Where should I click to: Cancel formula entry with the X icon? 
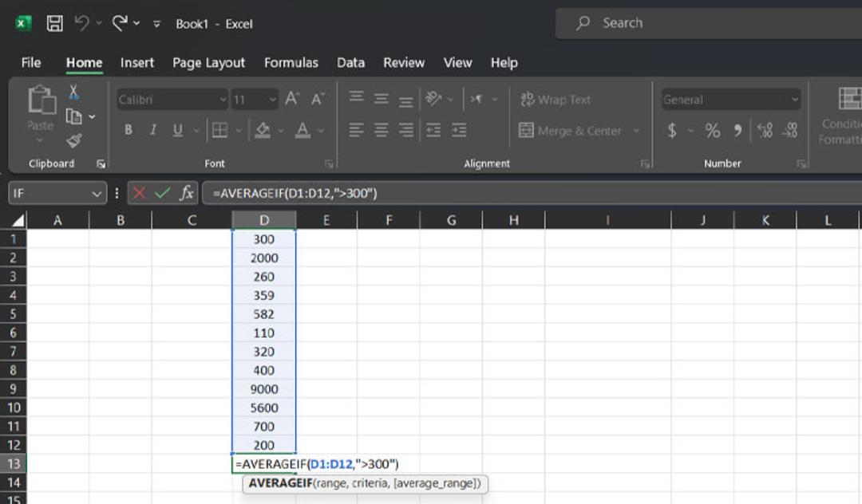point(139,193)
